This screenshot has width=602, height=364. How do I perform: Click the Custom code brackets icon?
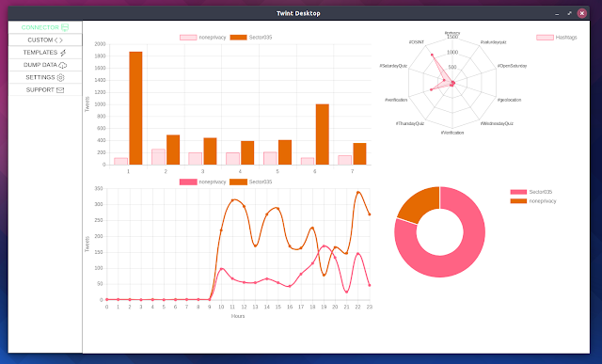coord(58,40)
